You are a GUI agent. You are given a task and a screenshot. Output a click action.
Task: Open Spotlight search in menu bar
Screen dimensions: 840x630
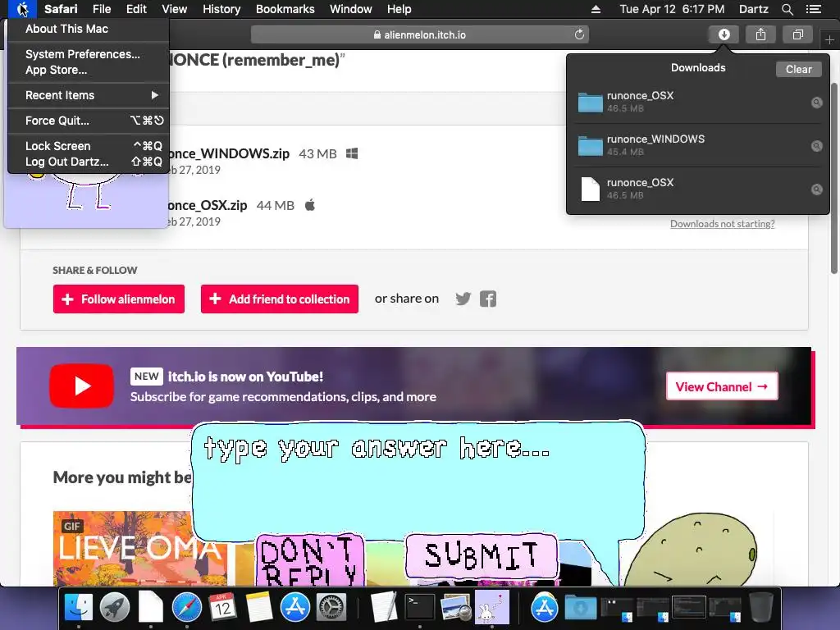(787, 9)
